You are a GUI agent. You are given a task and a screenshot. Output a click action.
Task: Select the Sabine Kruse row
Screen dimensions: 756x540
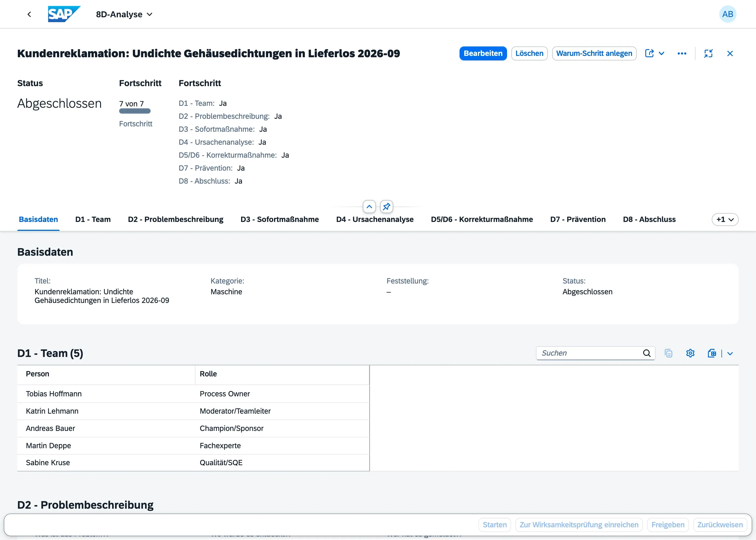(x=193, y=463)
